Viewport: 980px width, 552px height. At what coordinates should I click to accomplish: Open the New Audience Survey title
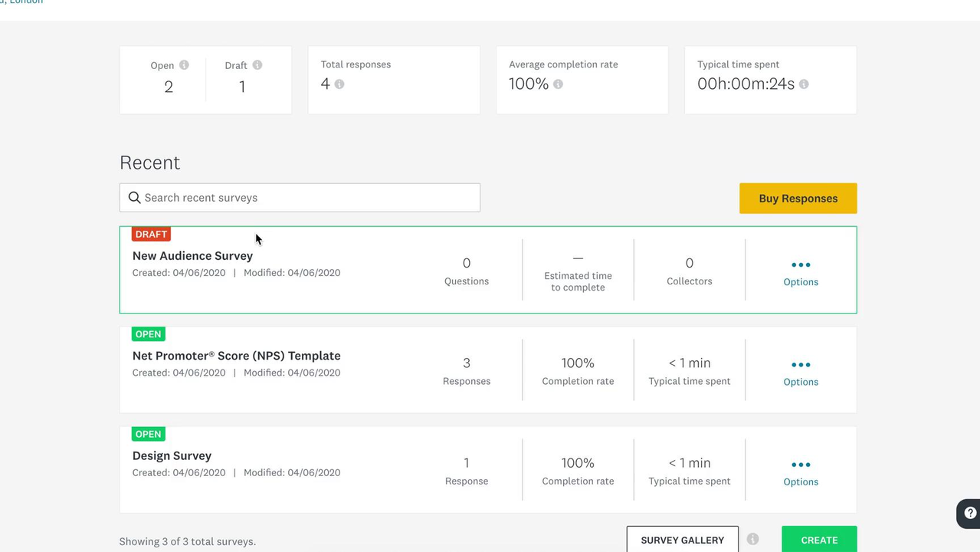coord(192,256)
